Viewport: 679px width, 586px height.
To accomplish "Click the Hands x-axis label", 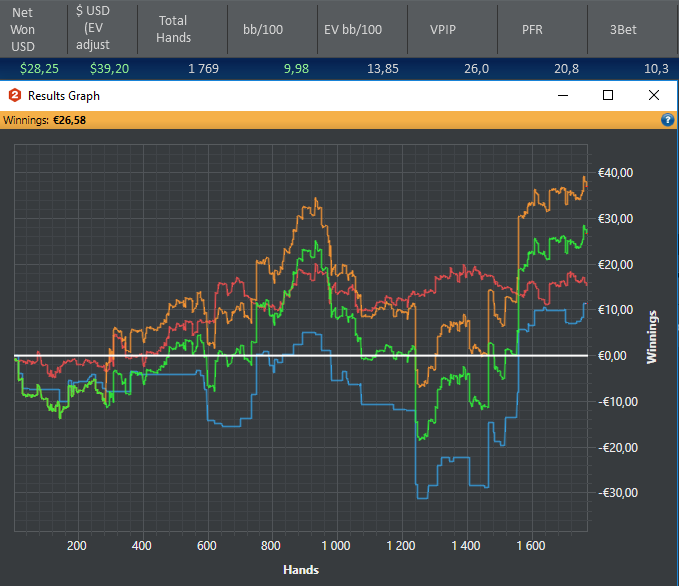I will [301, 570].
